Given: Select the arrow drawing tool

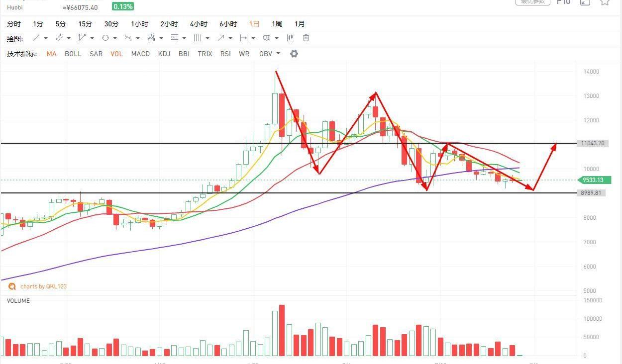Looking at the screenshot, I should (x=221, y=38).
